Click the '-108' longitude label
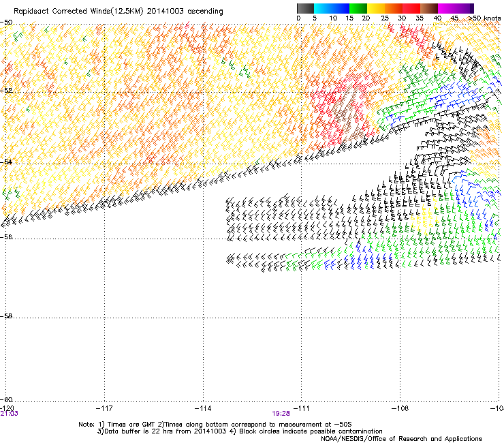 (x=400, y=408)
